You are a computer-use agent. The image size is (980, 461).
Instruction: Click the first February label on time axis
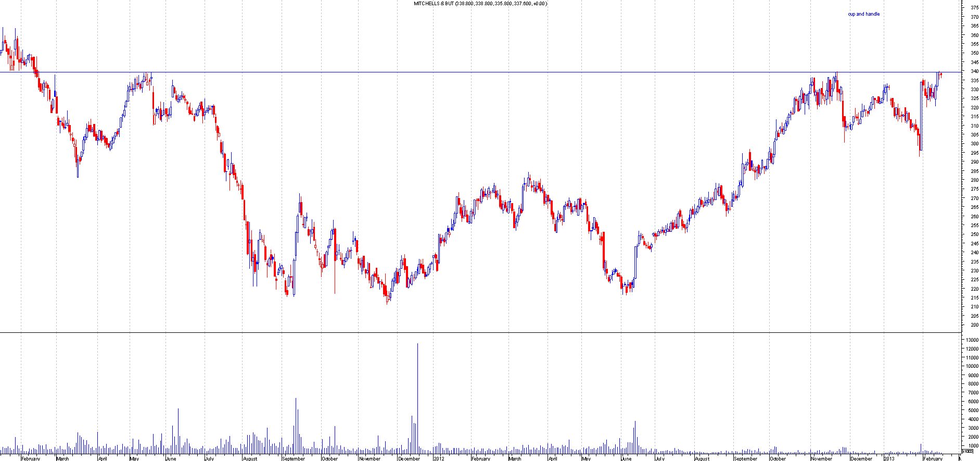click(x=31, y=458)
